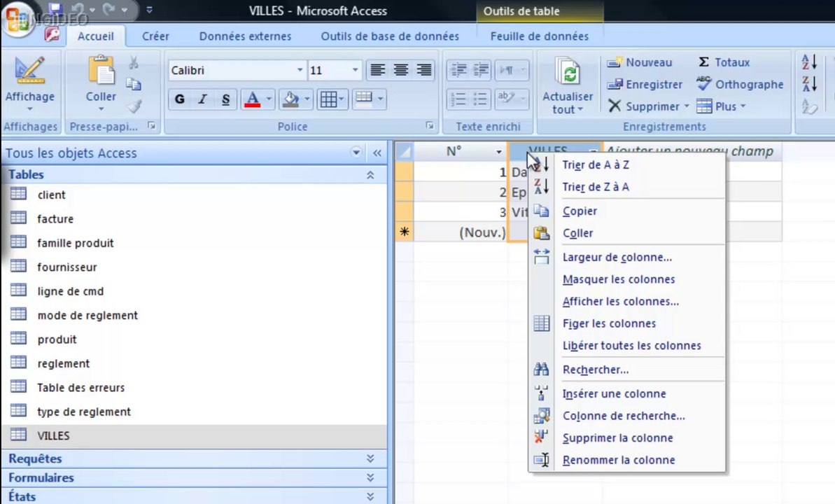This screenshot has height=504, width=835.
Task: Click Enregistrer record button
Action: tap(645, 84)
